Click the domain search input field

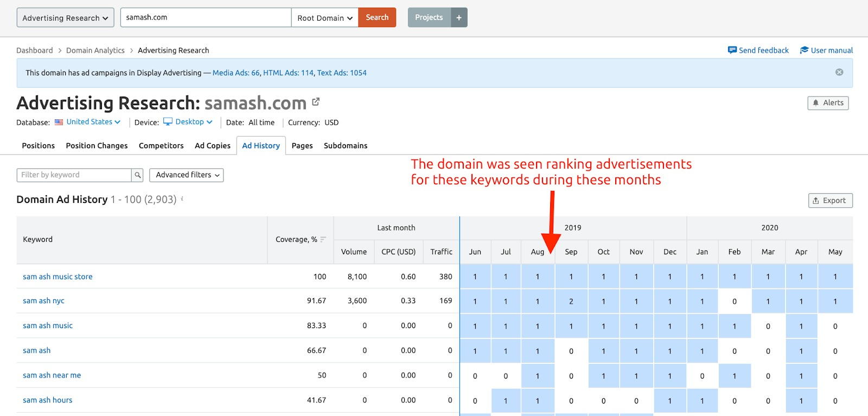tap(206, 17)
